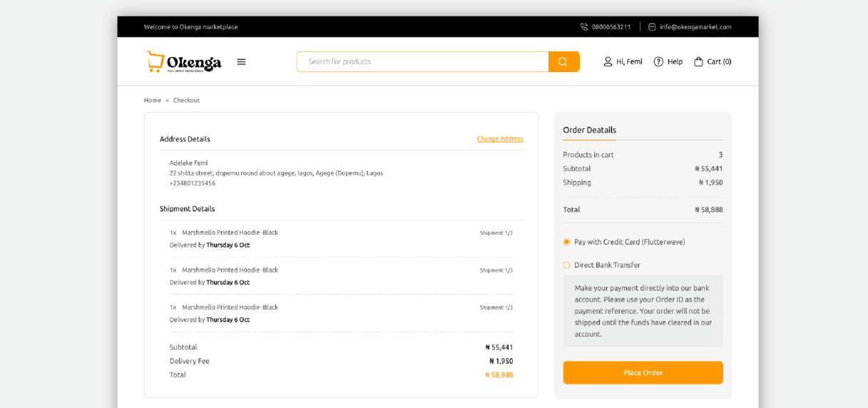This screenshot has width=868, height=408.
Task: Click the Shipping amount ₦ 1,950 in sidebar
Action: pos(710,183)
